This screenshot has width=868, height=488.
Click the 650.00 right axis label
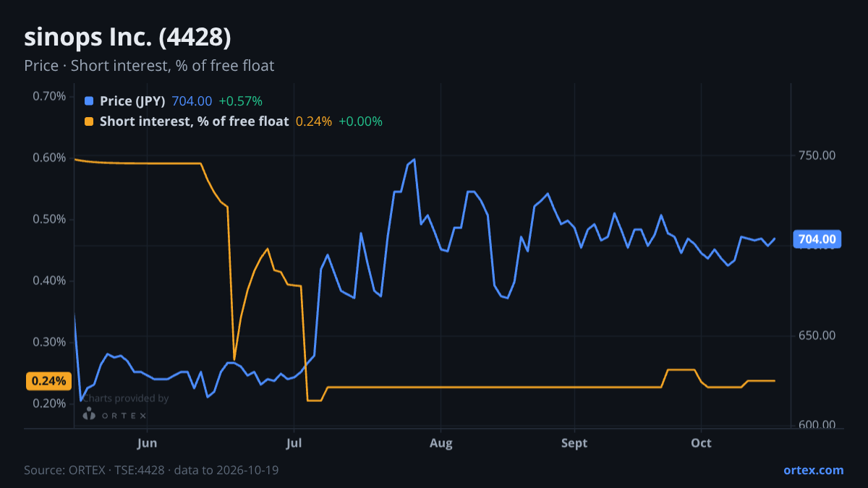point(817,335)
